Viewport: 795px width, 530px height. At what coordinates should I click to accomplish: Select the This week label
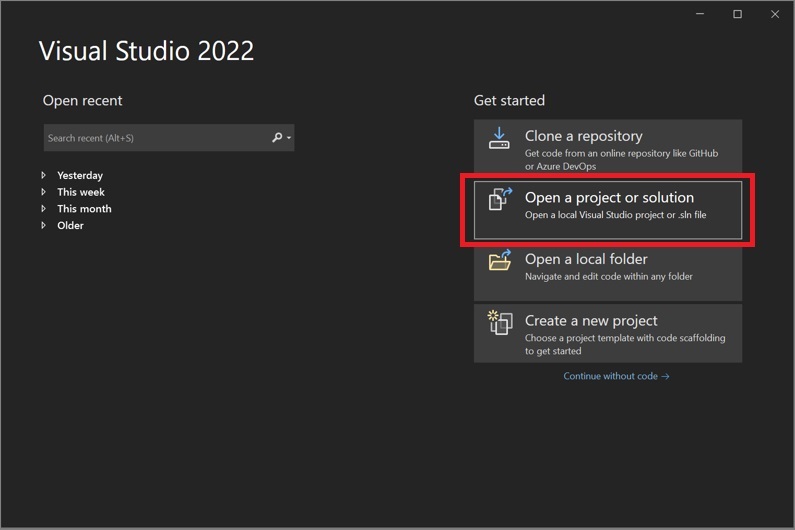pos(81,192)
